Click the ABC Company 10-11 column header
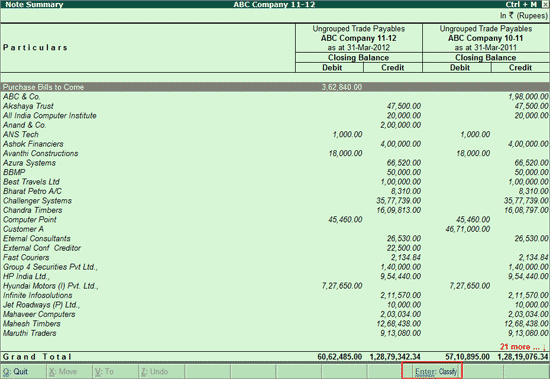The height and width of the screenshot is (379, 550). pyautogui.click(x=485, y=38)
